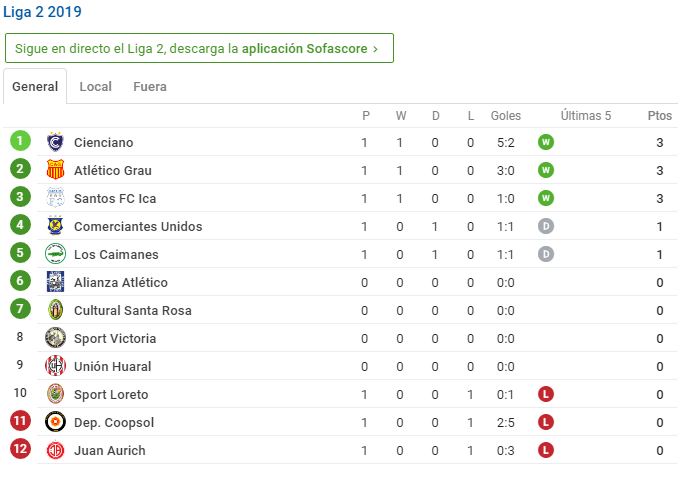Open the Alianza Atlético club badge
Viewport: 695px width, 486px height.
click(x=55, y=282)
